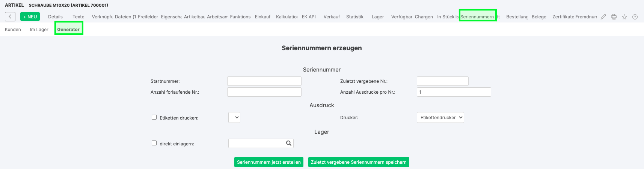Viewport: 644px width, 169px height.
Task: Tick the direkt einlagern checkbox
Action: (x=154, y=143)
